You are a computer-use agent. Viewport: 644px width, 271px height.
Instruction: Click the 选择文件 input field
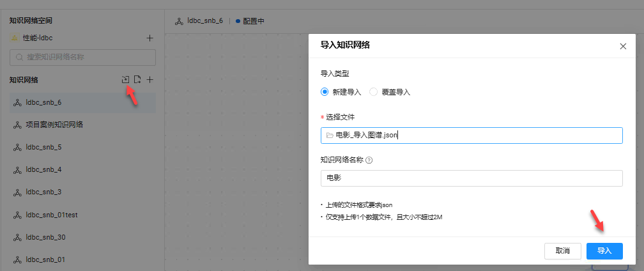pyautogui.click(x=471, y=135)
